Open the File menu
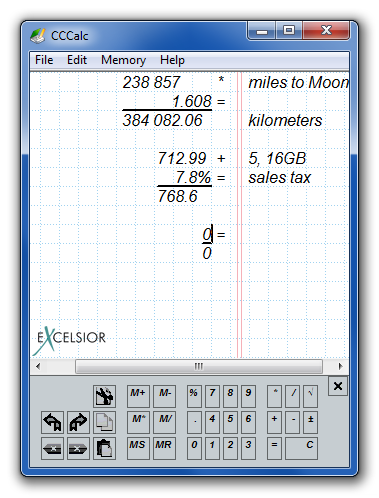Screen dimensions: 379x498 coord(44,60)
